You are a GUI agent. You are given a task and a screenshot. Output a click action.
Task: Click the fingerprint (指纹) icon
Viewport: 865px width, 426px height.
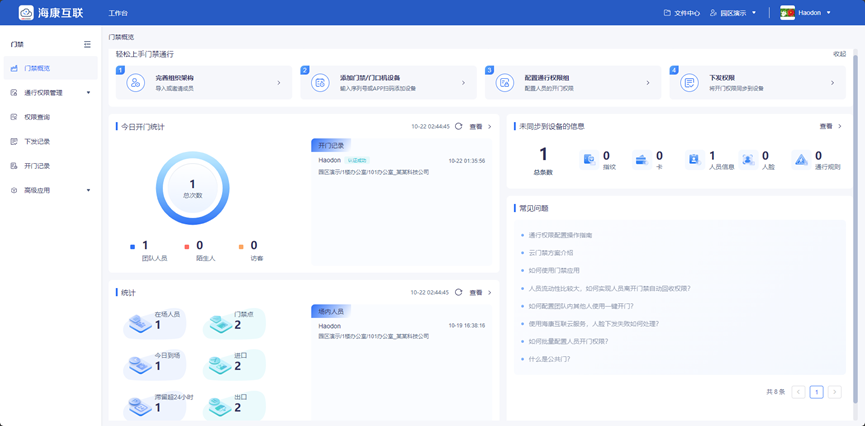(x=589, y=159)
